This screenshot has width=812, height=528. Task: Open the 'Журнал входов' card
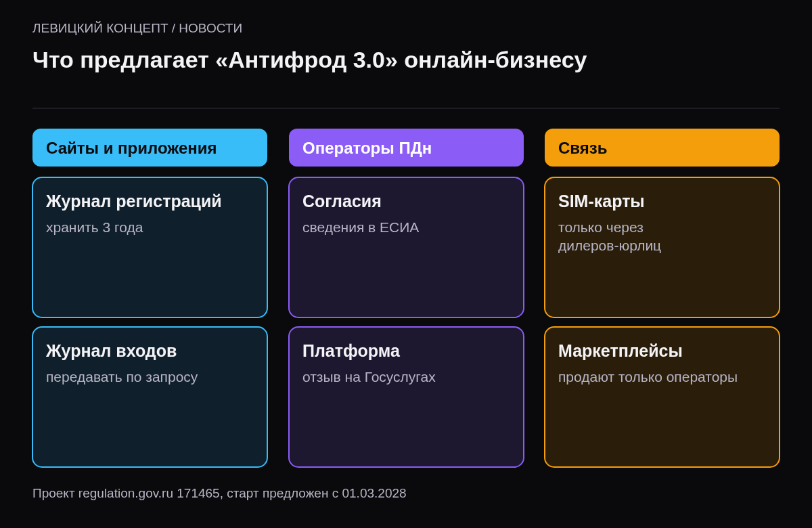[x=150, y=397]
